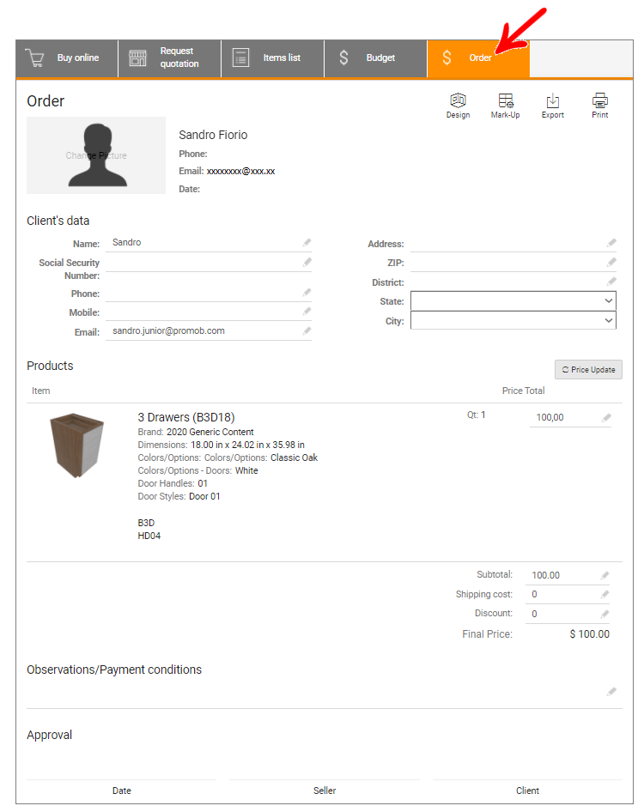Click the dollar icon in Budget tab

[344, 58]
